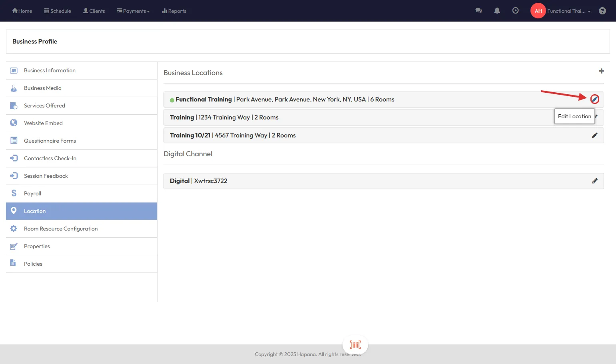This screenshot has height=364, width=616.
Task: Open the chat messages icon
Action: point(478,11)
